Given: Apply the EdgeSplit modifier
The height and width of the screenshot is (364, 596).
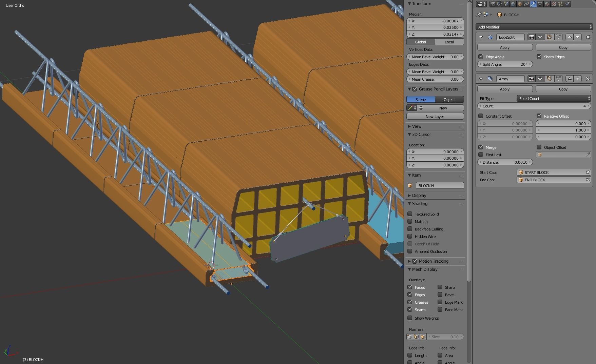Looking at the screenshot, I should [505, 47].
